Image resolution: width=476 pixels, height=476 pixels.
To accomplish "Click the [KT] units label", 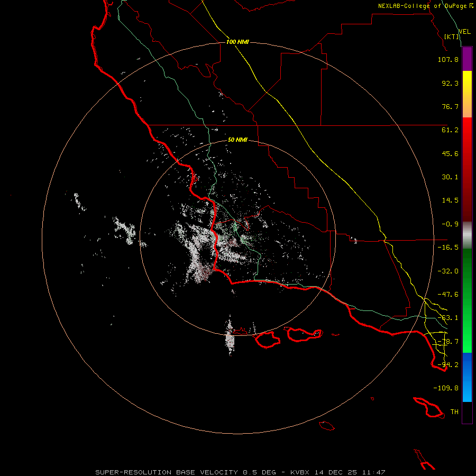I will 452,36.
